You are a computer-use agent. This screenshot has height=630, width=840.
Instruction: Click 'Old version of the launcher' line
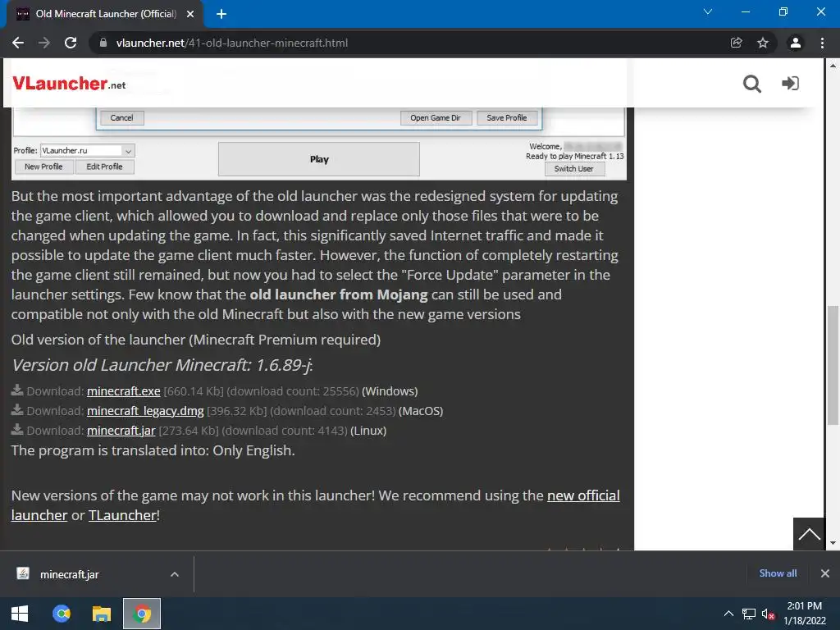tap(196, 340)
